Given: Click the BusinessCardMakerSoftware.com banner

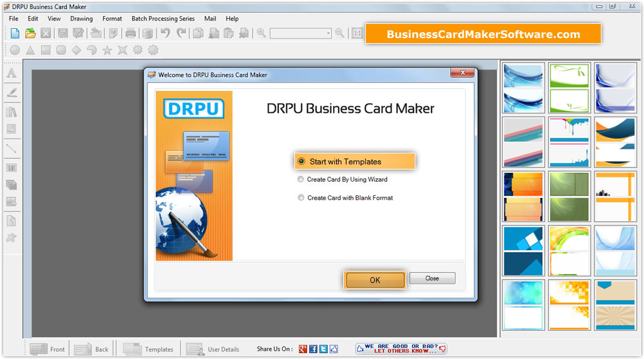Looking at the screenshot, I should point(483,34).
